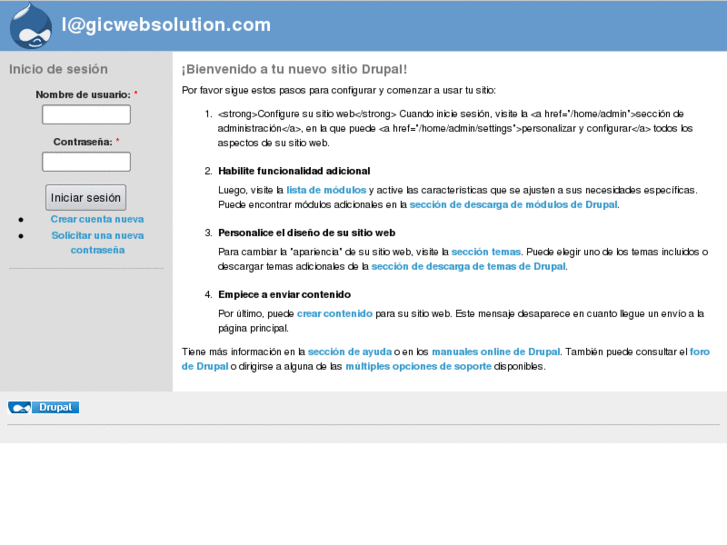Visit sección de descarga de temas de Drupal
Image resolution: width=727 pixels, height=545 pixels.
click(x=468, y=266)
